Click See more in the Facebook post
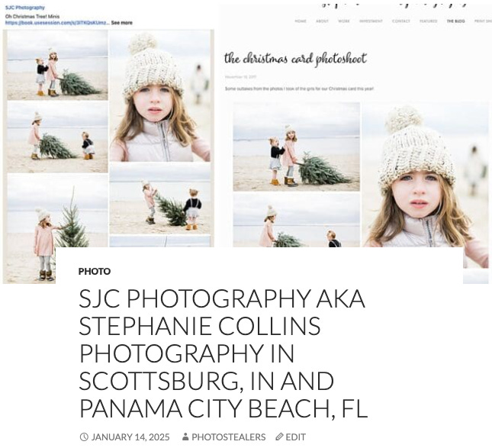This screenshot has height=448, width=492. tap(122, 23)
